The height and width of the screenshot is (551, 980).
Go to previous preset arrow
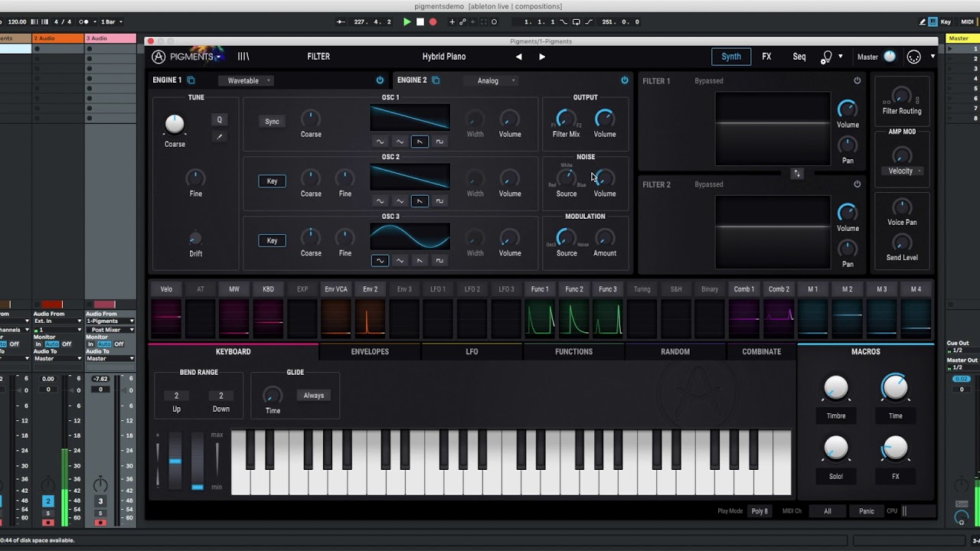[518, 57]
